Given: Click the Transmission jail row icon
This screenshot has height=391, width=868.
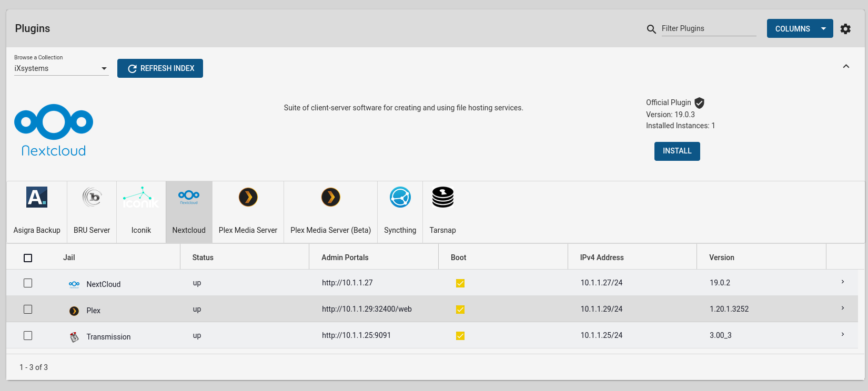Looking at the screenshot, I should 74,337.
